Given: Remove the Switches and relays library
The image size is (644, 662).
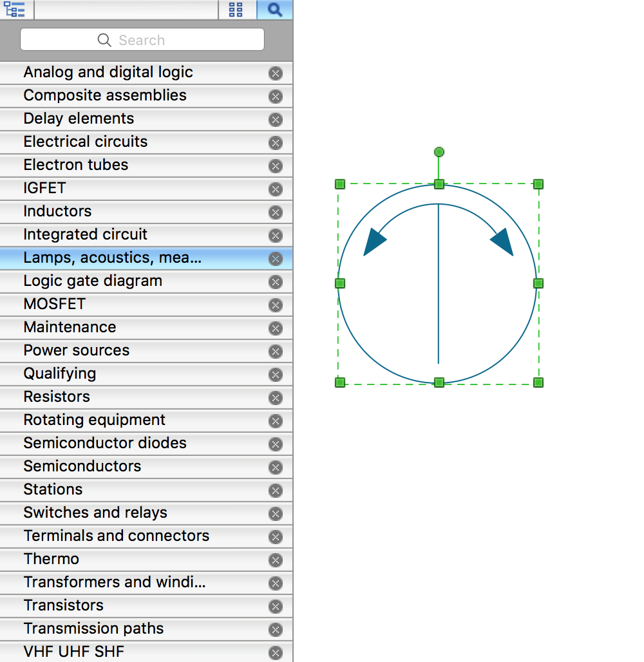Looking at the screenshot, I should pos(276,514).
